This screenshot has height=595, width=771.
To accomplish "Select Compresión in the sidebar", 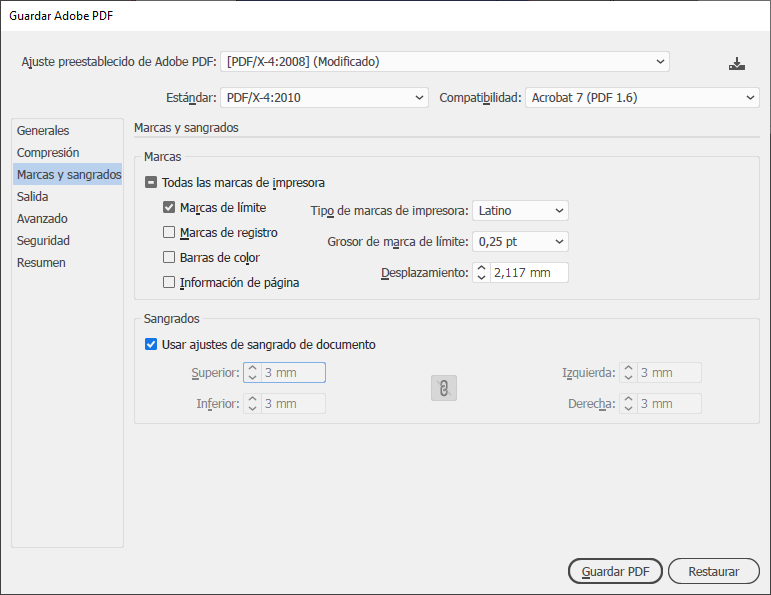I will (67, 152).
